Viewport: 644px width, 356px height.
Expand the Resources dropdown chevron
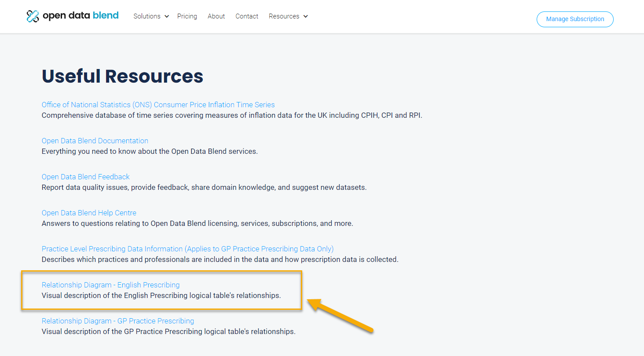pyautogui.click(x=306, y=16)
